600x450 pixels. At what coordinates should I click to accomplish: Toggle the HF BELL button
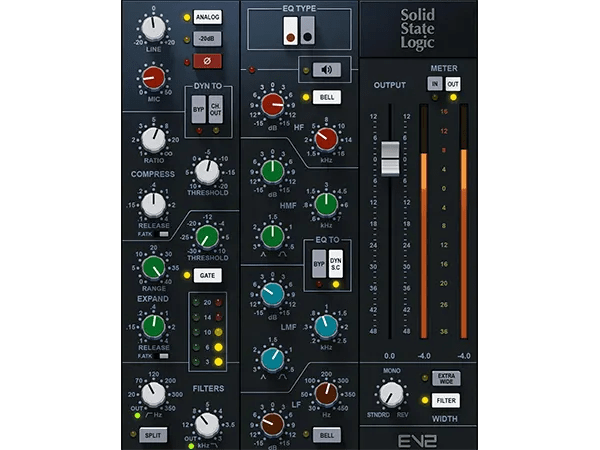pos(327,97)
